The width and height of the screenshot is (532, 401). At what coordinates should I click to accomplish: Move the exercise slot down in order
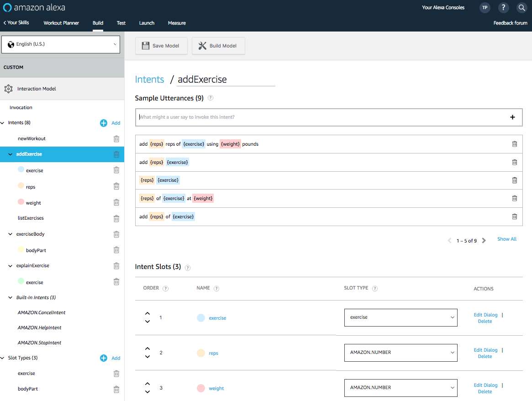pyautogui.click(x=147, y=322)
